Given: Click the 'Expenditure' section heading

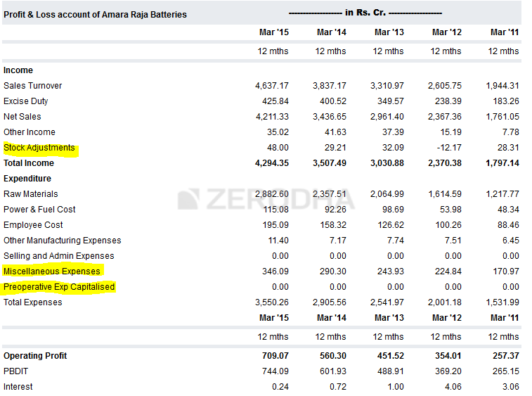Looking at the screenshot, I should pos(27,179).
